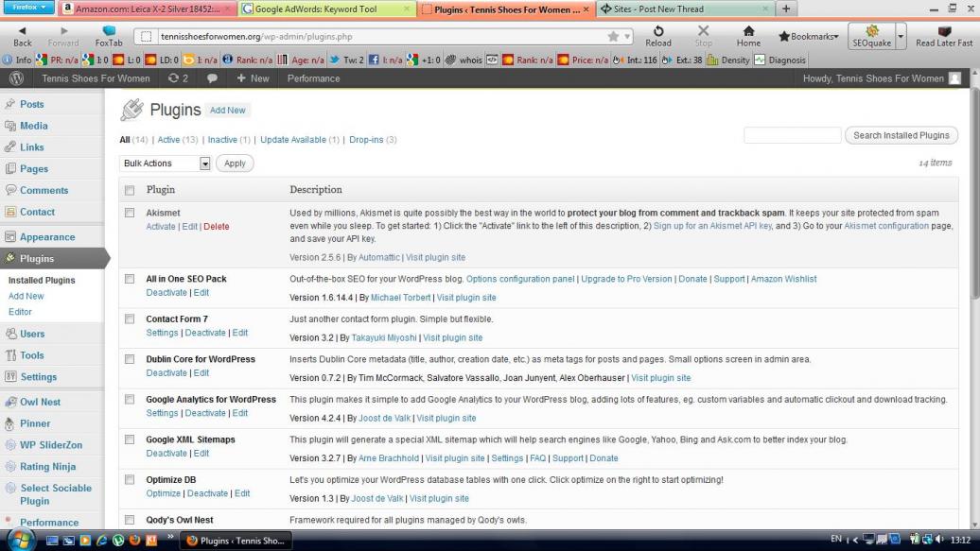Check the Contact Form 7 checkbox

[130, 319]
